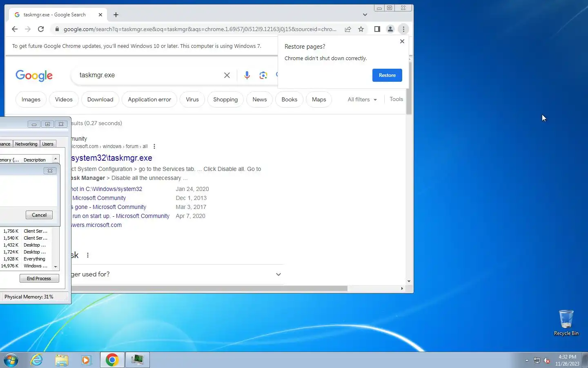Open the 'not in C:\Windows\system32' link
This screenshot has height=368, width=588.
point(107,189)
